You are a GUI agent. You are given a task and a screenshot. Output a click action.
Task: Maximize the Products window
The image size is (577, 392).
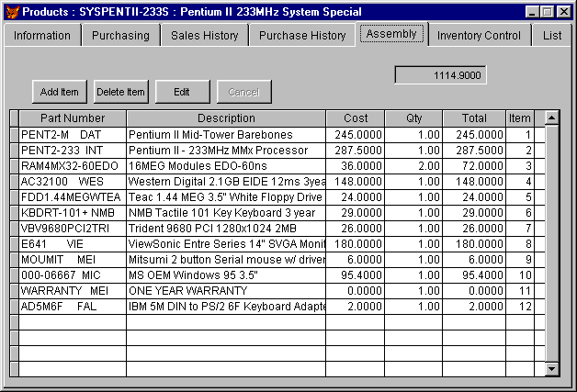pyautogui.click(x=548, y=11)
